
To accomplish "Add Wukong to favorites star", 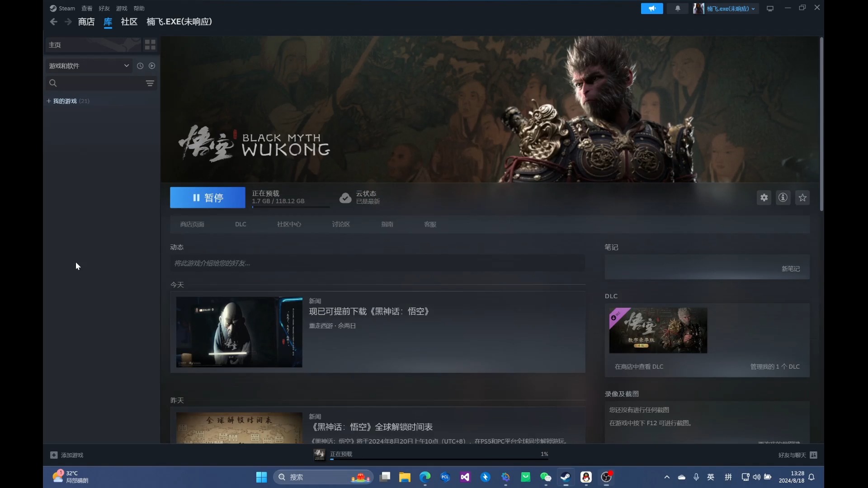I will click(x=802, y=197).
